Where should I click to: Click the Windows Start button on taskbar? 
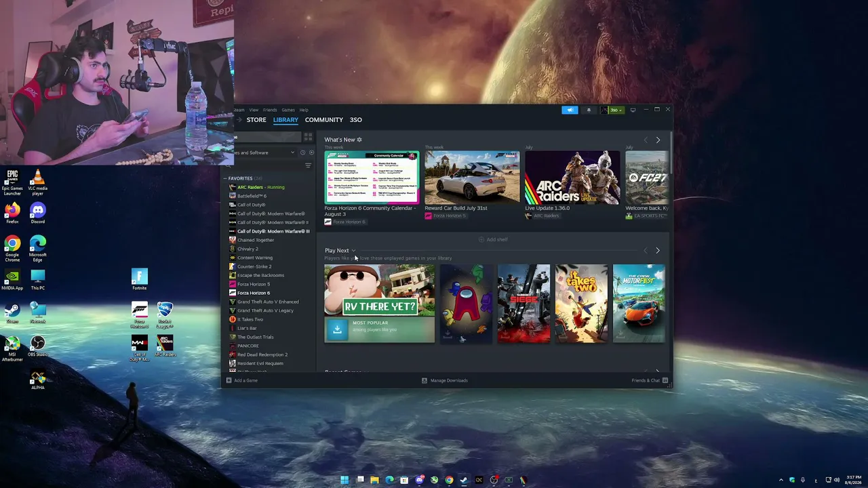click(x=344, y=480)
